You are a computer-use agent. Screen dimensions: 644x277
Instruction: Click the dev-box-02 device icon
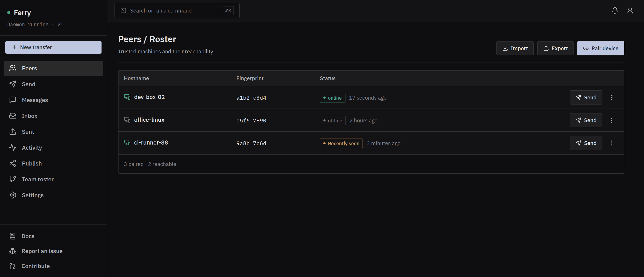pos(127,97)
